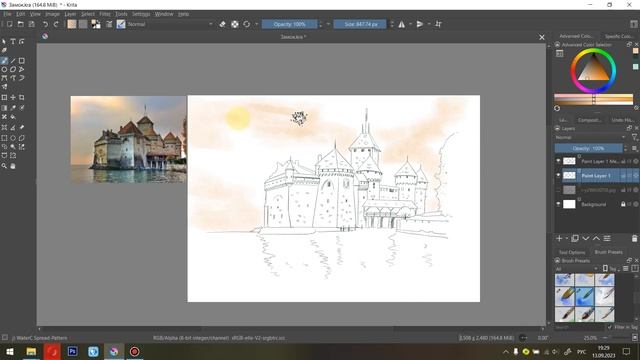Screen dimensions: 640x360
Task: Move the layer up arrow
Action: pos(596,238)
